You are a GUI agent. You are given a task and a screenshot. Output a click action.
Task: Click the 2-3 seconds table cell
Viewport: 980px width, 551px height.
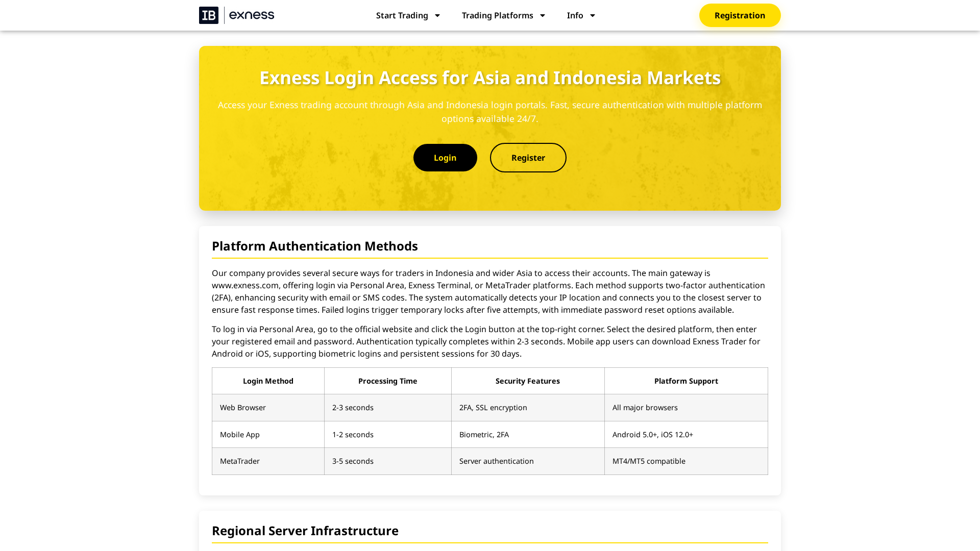tap(388, 408)
